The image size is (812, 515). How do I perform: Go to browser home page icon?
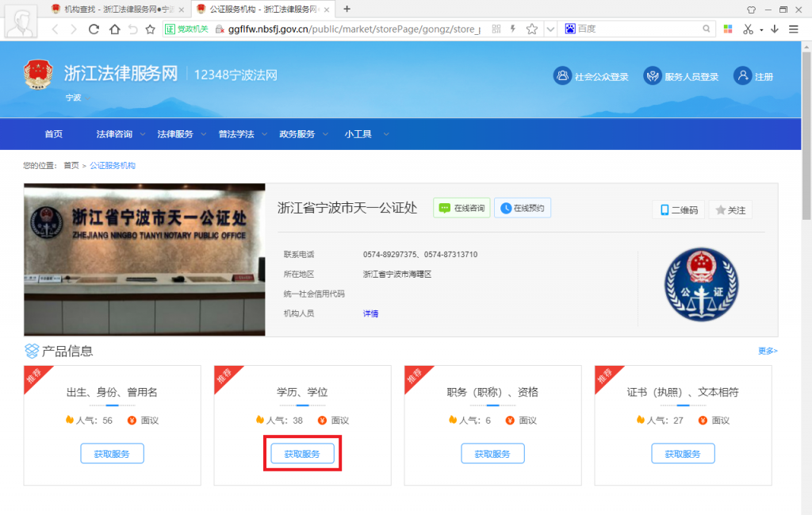click(114, 29)
